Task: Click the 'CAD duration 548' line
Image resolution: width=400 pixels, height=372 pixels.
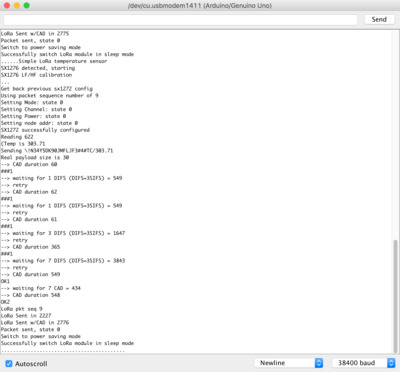Action: tap(30, 295)
